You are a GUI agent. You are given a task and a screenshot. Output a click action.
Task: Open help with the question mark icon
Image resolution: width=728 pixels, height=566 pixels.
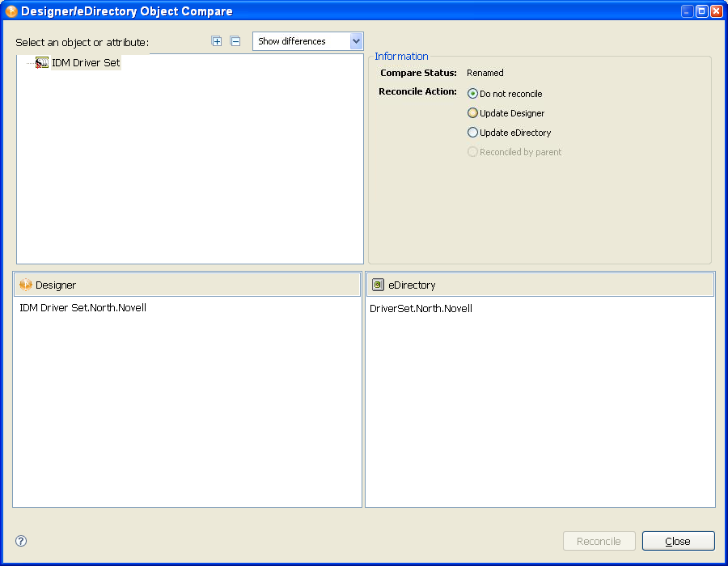click(x=21, y=541)
